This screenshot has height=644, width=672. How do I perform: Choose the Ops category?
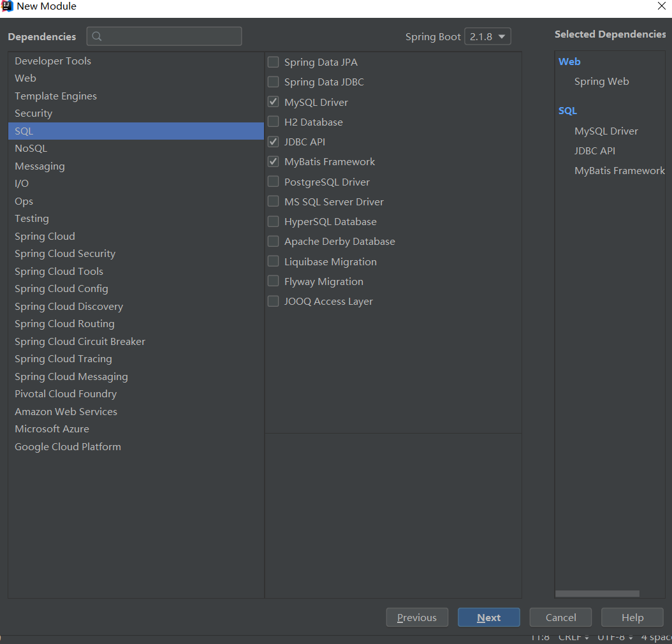[136, 201]
